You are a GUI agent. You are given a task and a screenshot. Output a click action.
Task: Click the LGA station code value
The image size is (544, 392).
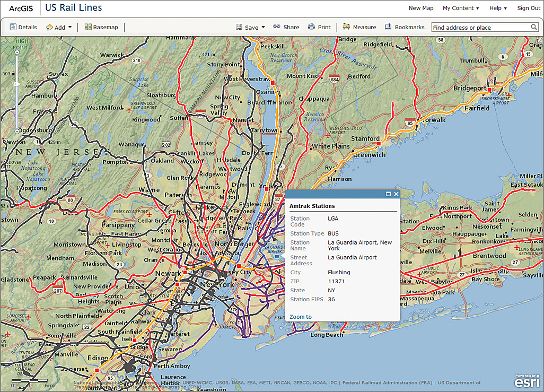[333, 219]
